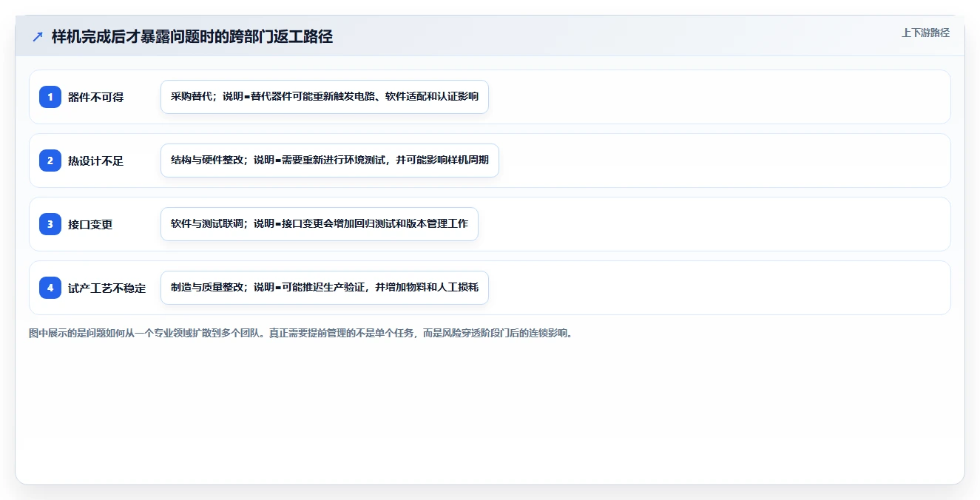Open the 结构与硬件整改 description box
This screenshot has width=980, height=500.
coord(330,161)
